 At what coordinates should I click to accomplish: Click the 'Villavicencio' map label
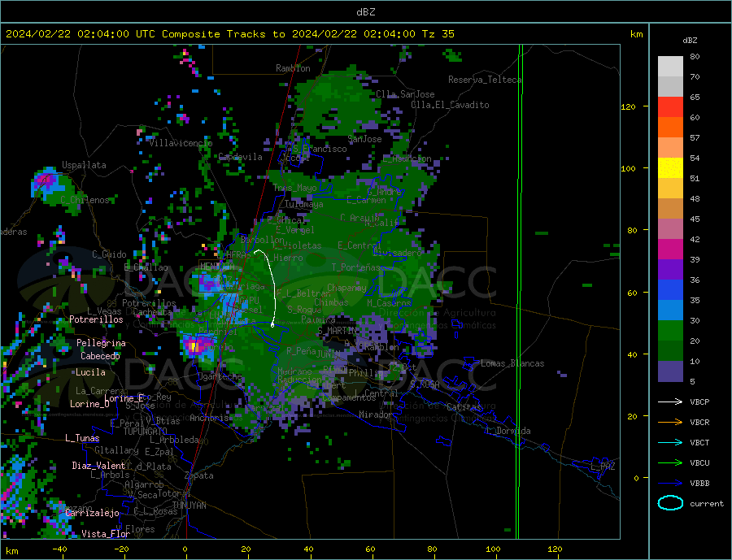tap(181, 143)
